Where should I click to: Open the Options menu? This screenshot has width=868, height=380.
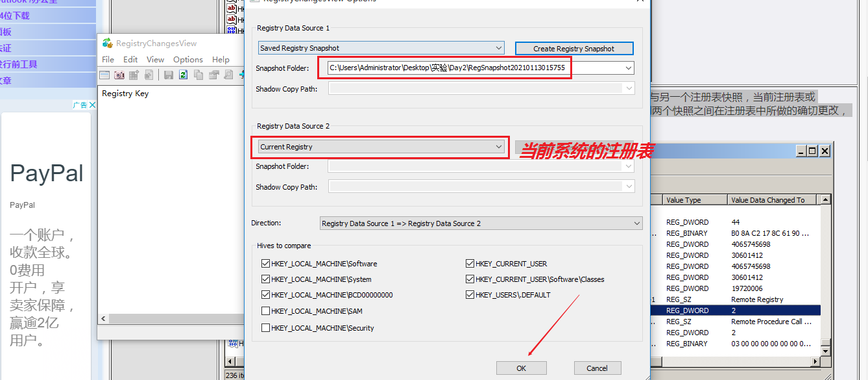pyautogui.click(x=187, y=59)
